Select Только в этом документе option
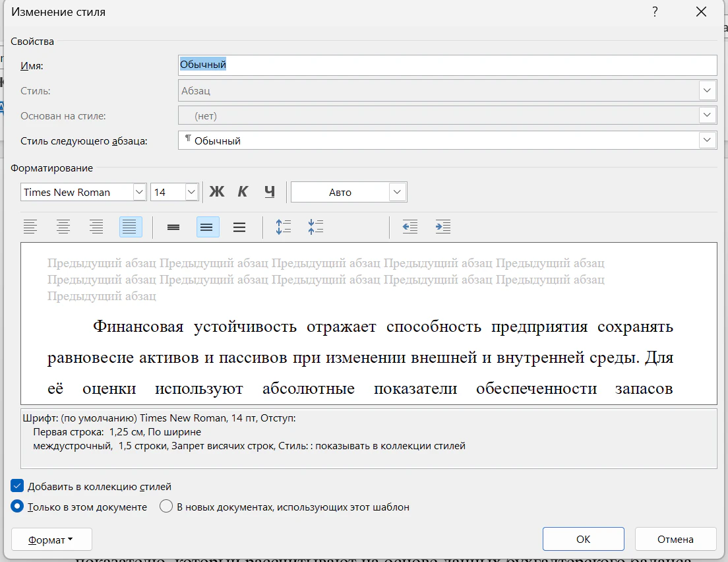 (17, 507)
